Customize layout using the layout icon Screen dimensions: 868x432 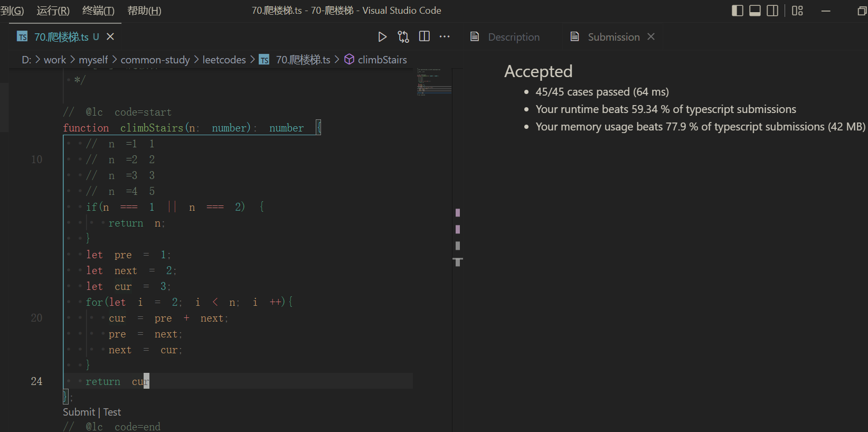pos(797,11)
